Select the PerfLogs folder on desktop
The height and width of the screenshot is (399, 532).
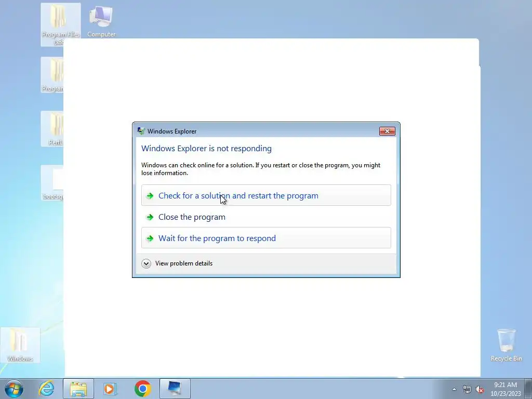(52, 129)
